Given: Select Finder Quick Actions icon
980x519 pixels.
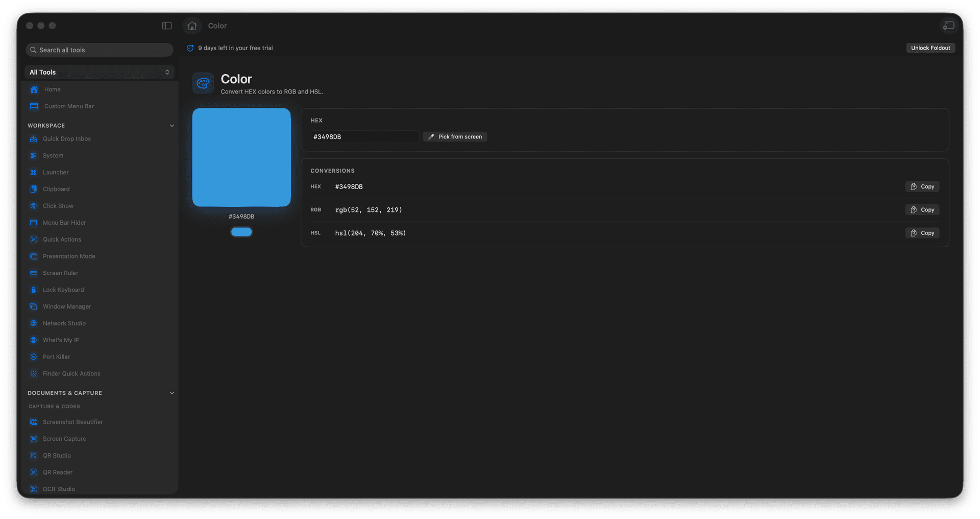Looking at the screenshot, I should [x=34, y=374].
